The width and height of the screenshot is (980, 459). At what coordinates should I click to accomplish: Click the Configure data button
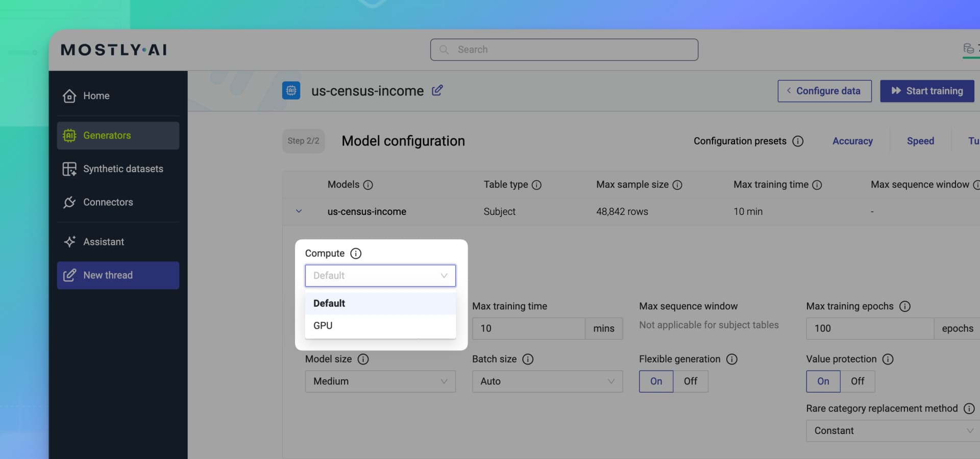coord(824,91)
